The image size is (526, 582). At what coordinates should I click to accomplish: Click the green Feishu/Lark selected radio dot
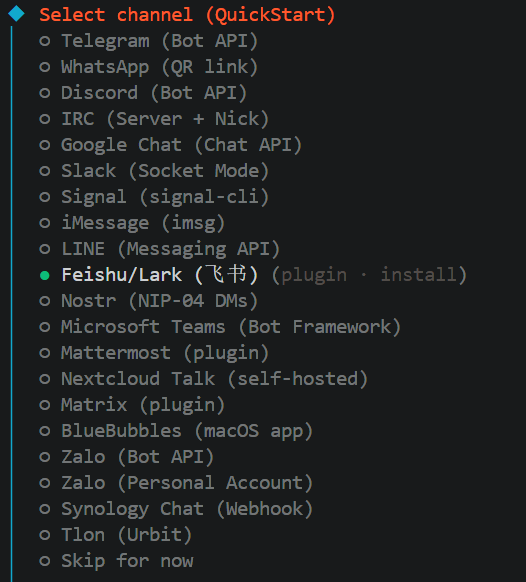[x=45, y=275]
